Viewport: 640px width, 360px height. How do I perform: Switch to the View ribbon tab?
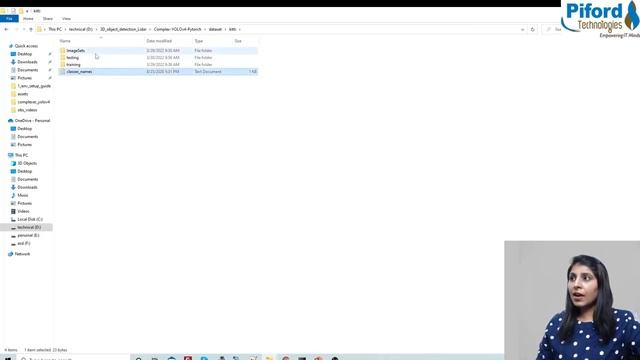coord(66,19)
